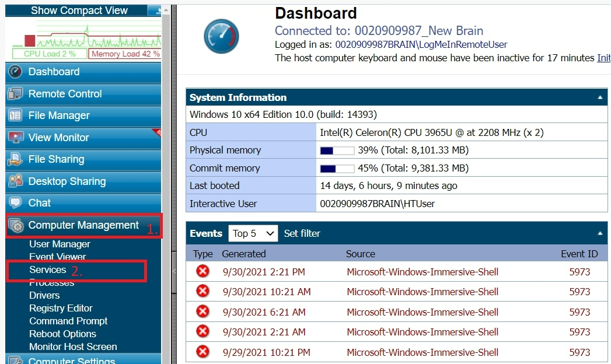The width and height of the screenshot is (611, 364).
Task: Open Reboot Options in the sidebar
Action: [62, 334]
